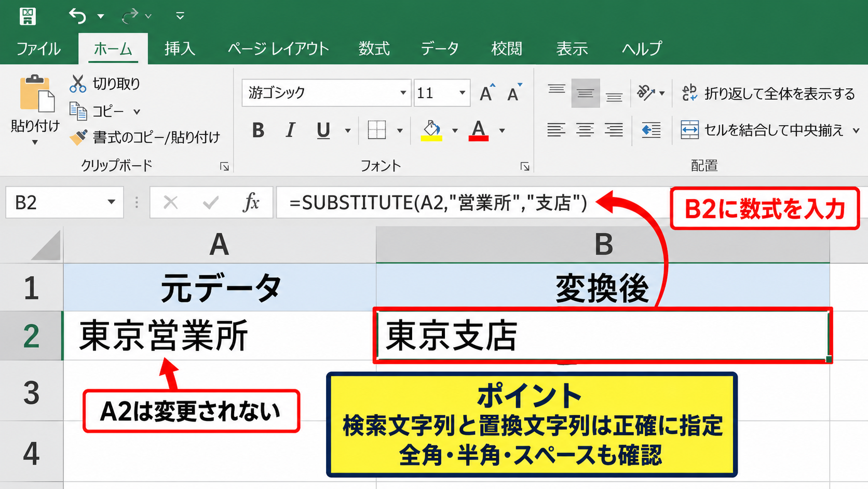Open the 游ゴシック font name dropdown
Screen dimensions: 868x489
pyautogui.click(x=403, y=93)
